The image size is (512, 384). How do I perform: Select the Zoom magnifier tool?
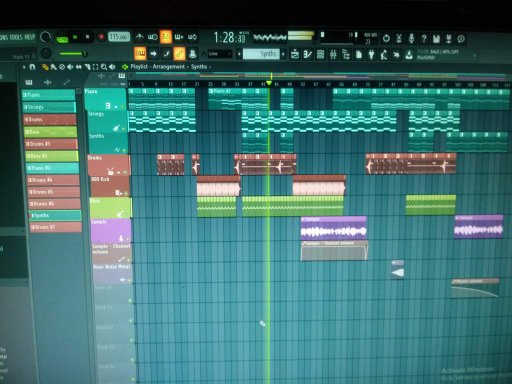tap(104, 67)
